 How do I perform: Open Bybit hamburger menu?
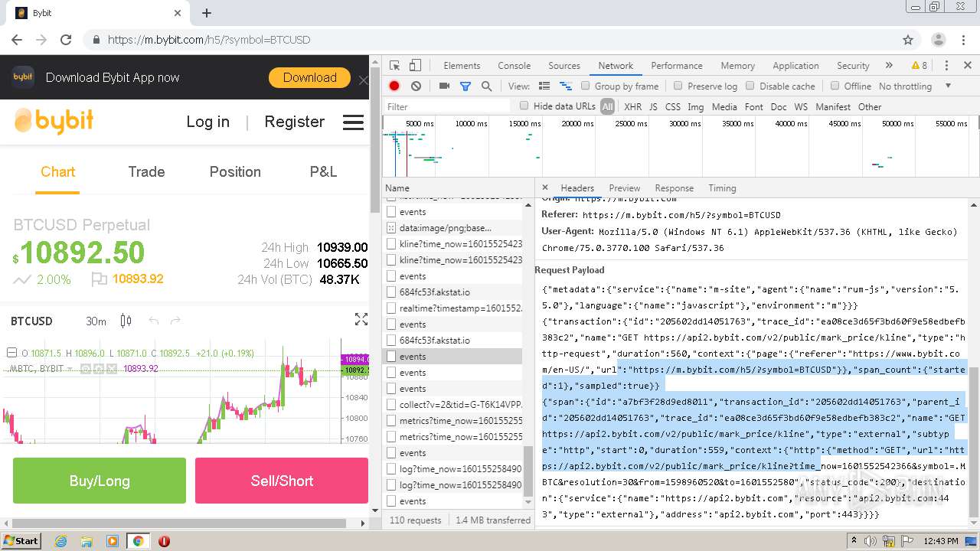click(x=353, y=122)
